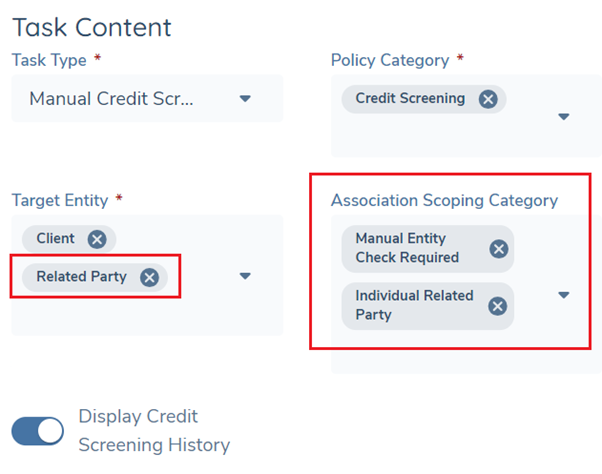Expand the Target Entity dropdown arrow
Image resolution: width=602 pixels, height=474 pixels.
[x=245, y=276]
